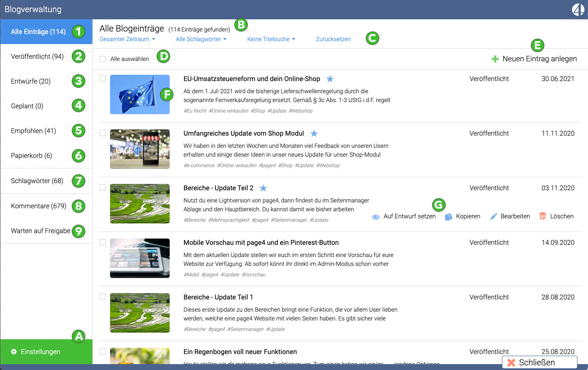Click the Löschen trash icon
Image resolution: width=588 pixels, height=370 pixels.
click(543, 216)
